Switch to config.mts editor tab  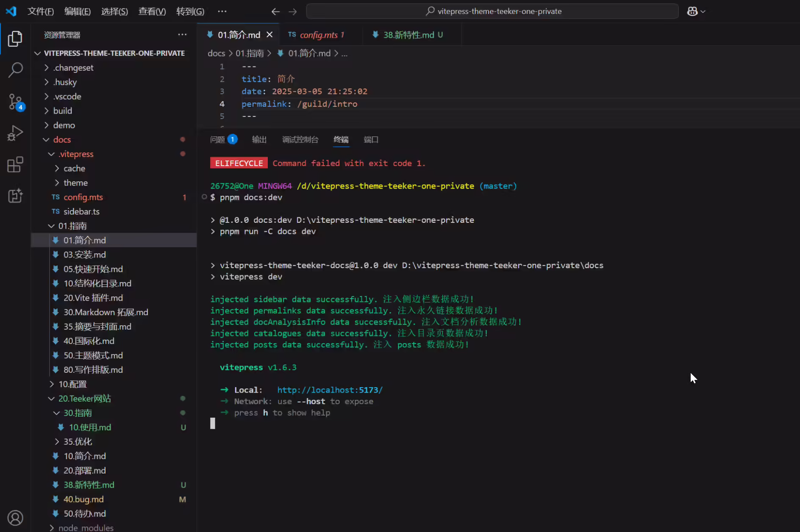pos(321,35)
